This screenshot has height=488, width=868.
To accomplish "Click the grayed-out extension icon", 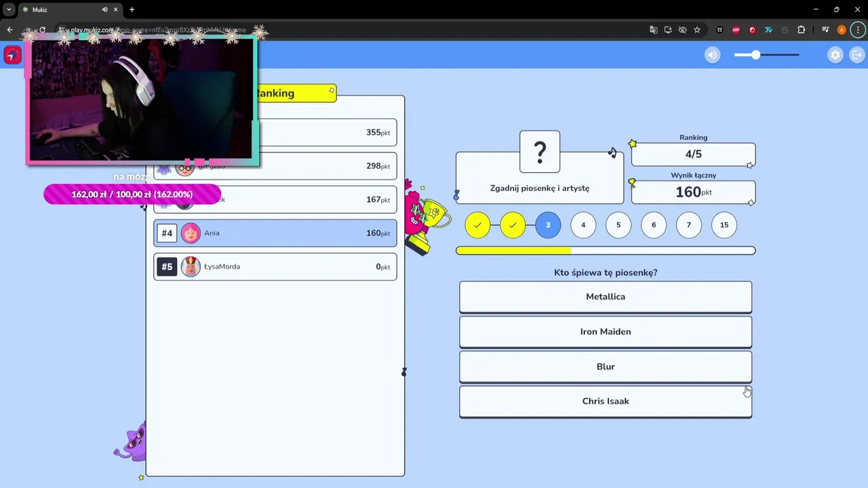I will [x=785, y=30].
